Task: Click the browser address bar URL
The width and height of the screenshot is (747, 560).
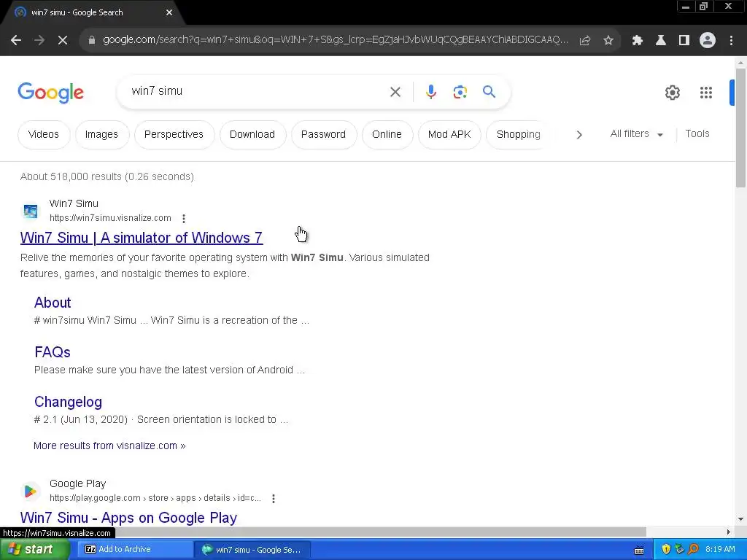Action: coord(336,40)
